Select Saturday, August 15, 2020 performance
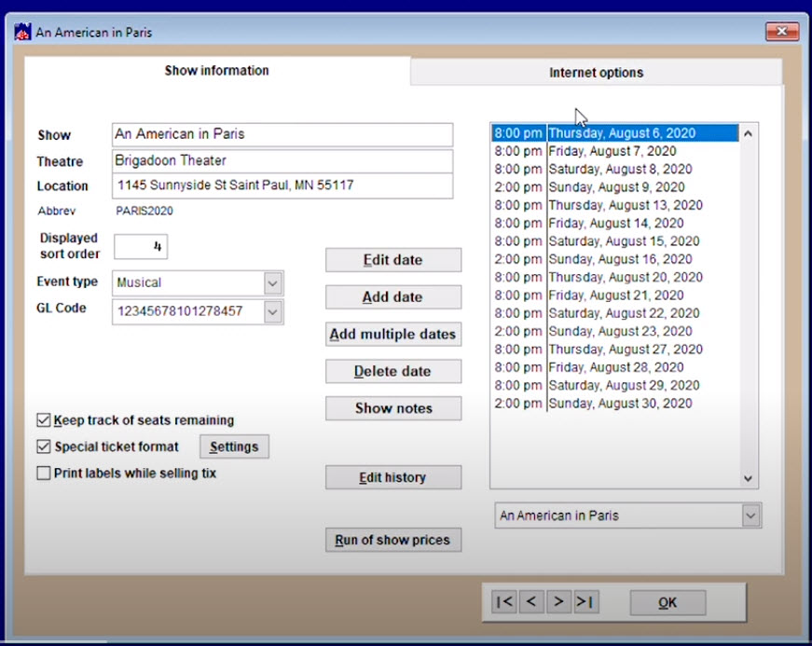Screen dimensions: 812x646 (614, 241)
